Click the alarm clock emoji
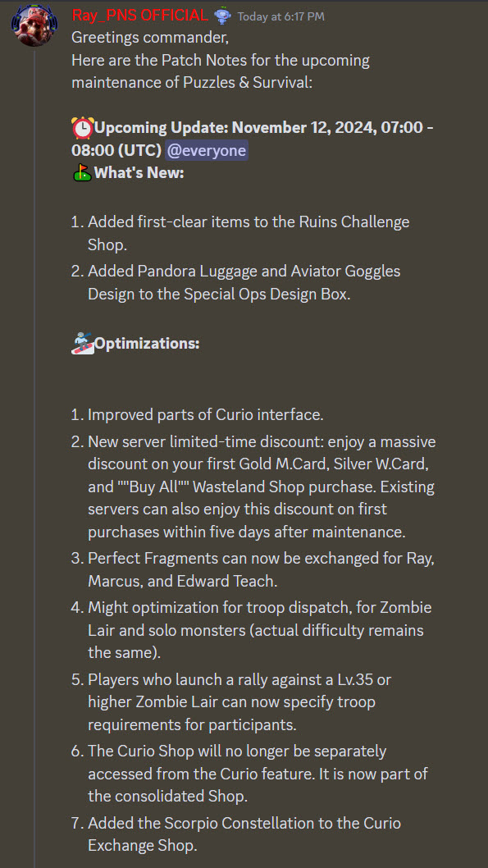The height and width of the screenshot is (868, 488). [83, 128]
